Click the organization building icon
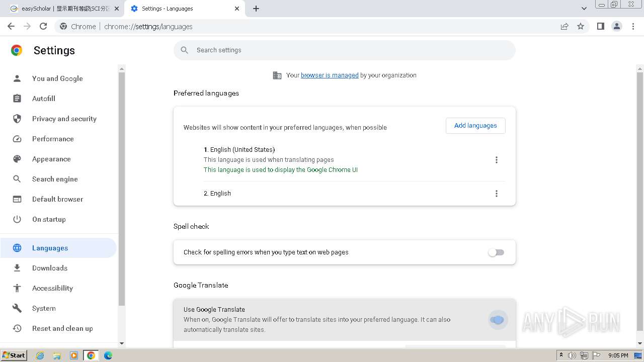The height and width of the screenshot is (362, 644). (x=277, y=75)
